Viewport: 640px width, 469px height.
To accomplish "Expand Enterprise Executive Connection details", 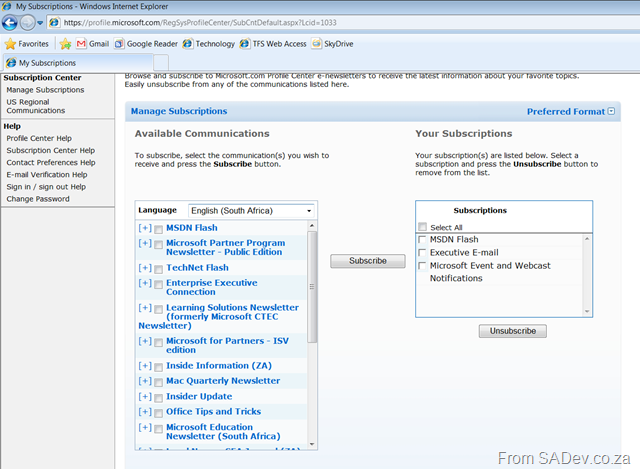I will point(145,283).
